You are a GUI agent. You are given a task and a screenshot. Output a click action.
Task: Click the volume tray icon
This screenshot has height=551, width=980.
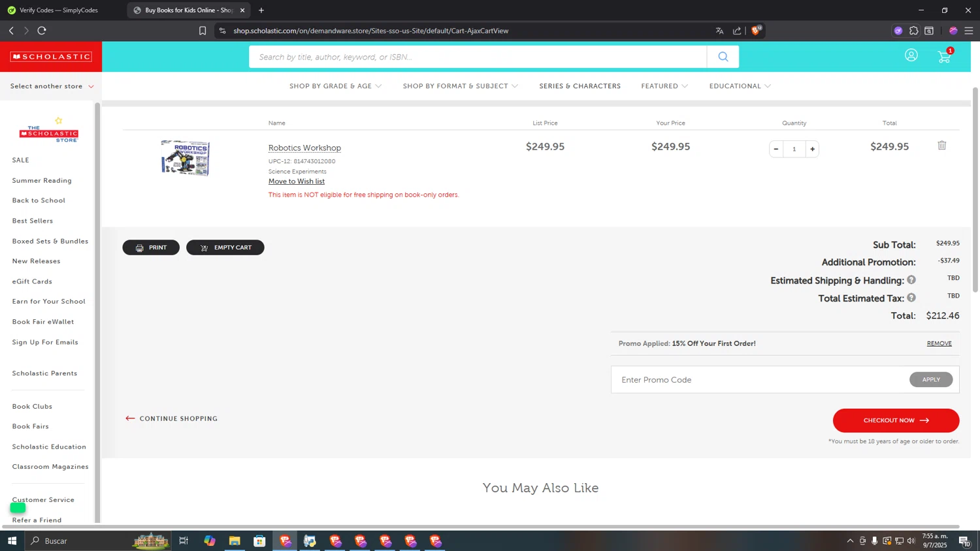[x=911, y=541]
